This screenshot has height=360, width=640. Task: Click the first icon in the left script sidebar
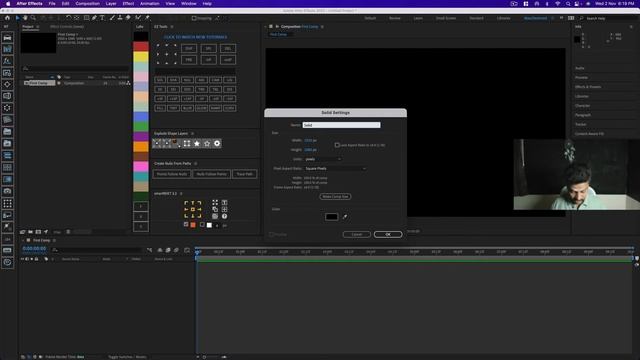tap(7, 38)
